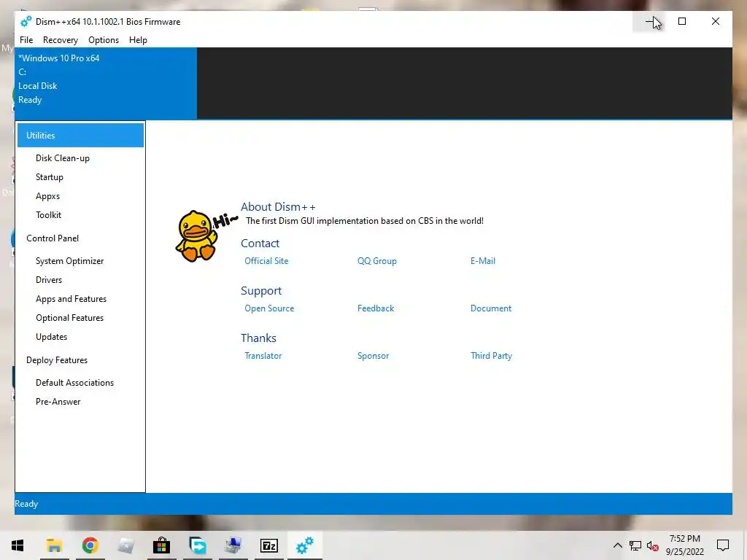Screen dimensions: 747x560
Task: Open Optional Features
Action: tap(69, 318)
